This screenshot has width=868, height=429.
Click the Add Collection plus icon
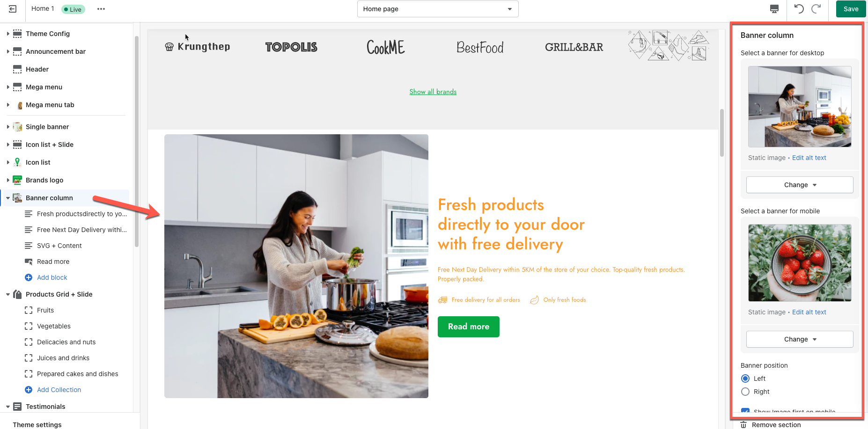[x=29, y=390]
